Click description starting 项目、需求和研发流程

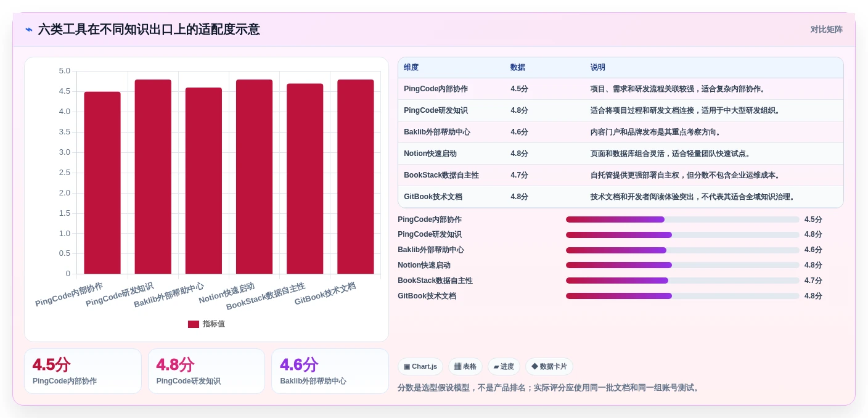click(x=678, y=89)
